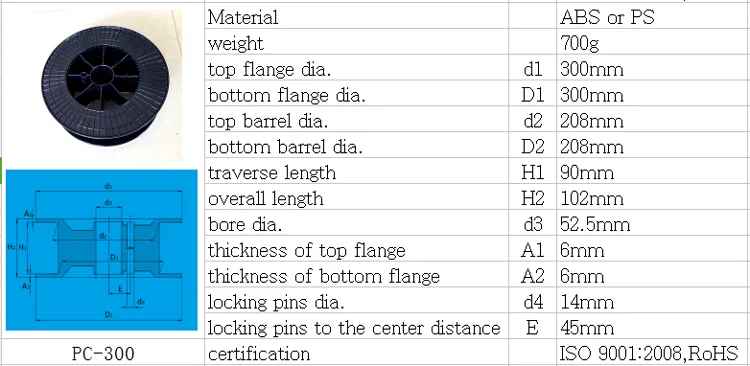Select the ABS or PS value cell
This screenshot has width=750, height=366.
(x=653, y=18)
